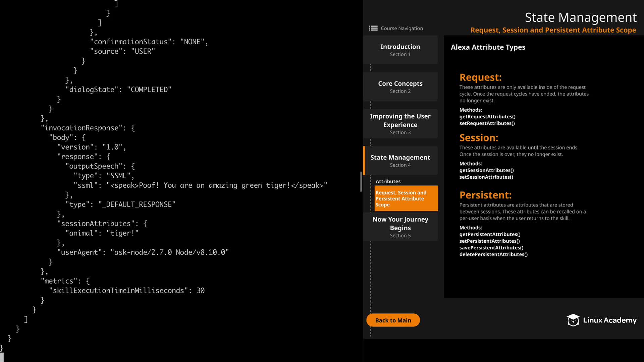Click the Request heading
644x362 pixels.
click(480, 77)
